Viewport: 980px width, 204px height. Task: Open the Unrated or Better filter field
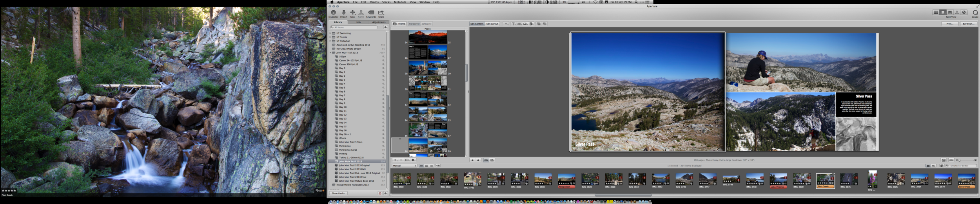pyautogui.click(x=961, y=166)
